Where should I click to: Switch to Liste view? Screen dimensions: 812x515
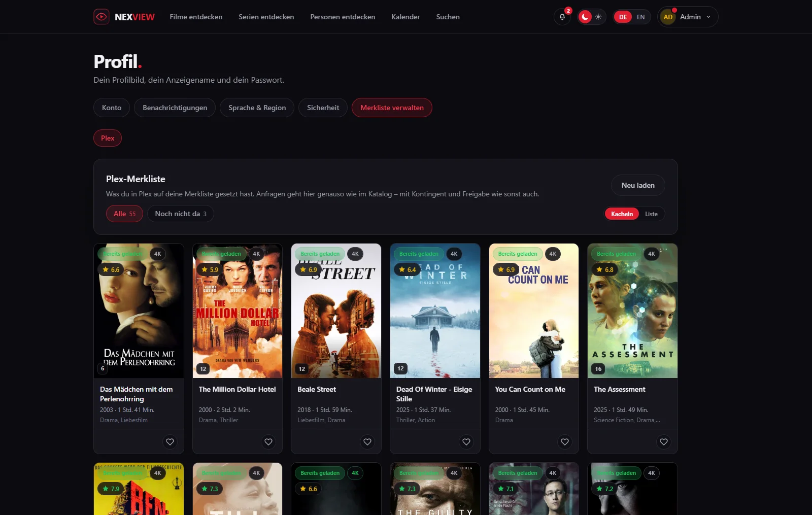(x=651, y=214)
